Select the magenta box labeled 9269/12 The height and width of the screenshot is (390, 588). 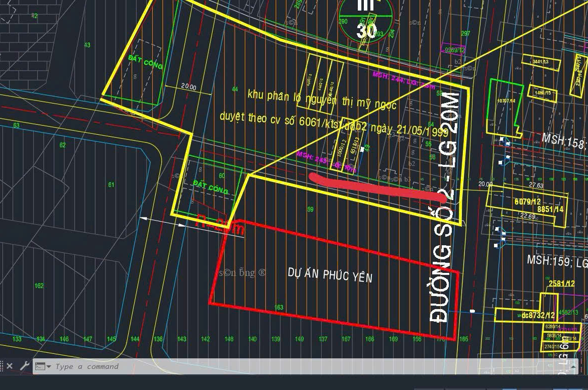tap(453, 50)
